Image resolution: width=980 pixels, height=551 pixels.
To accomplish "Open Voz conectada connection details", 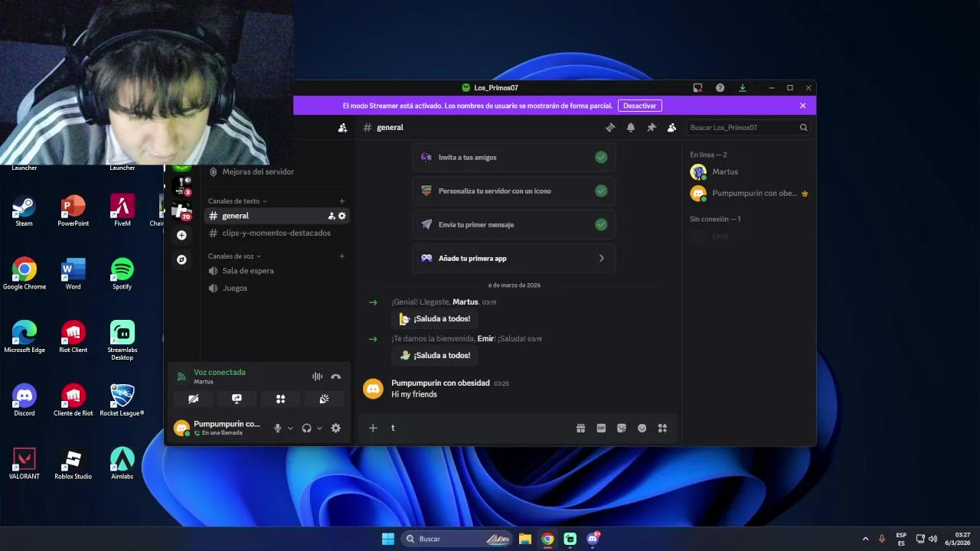I will point(220,373).
